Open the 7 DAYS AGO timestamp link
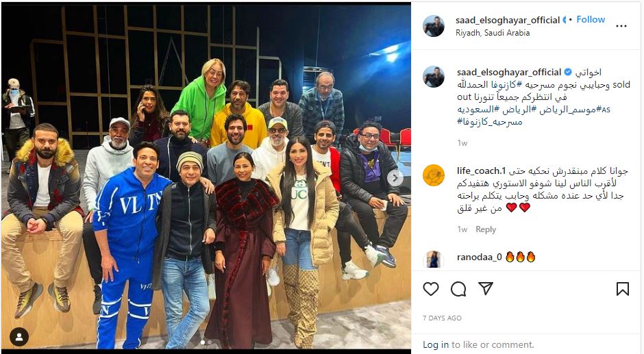Viewport: 644px width, 354px height. click(442, 318)
